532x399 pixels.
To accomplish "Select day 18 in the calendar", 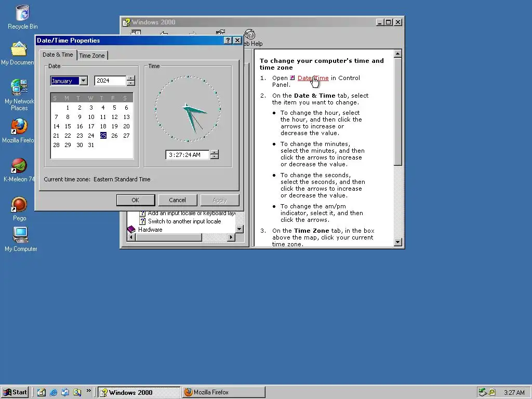I will pos(103,126).
